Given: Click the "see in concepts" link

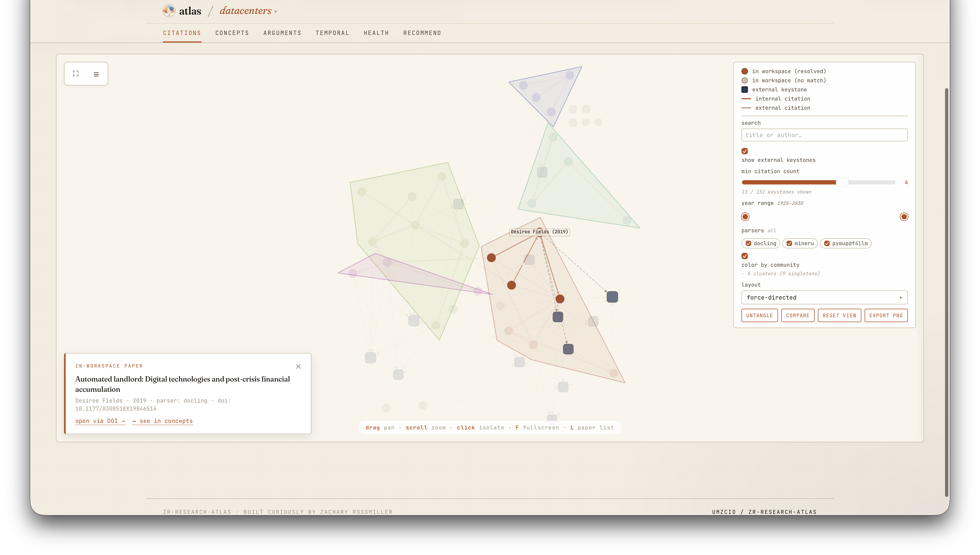Looking at the screenshot, I should (x=162, y=421).
